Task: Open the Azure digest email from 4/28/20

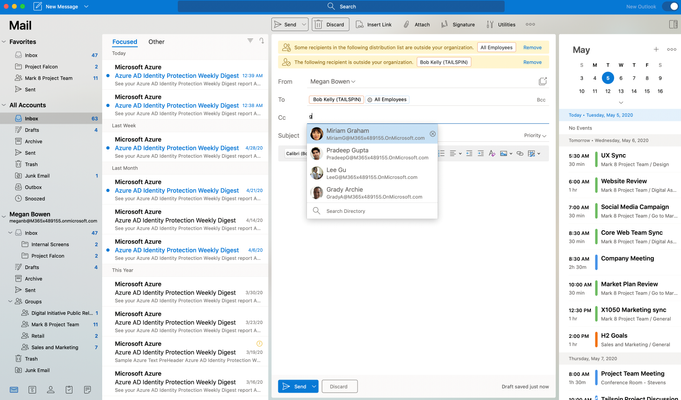Action: [186, 147]
